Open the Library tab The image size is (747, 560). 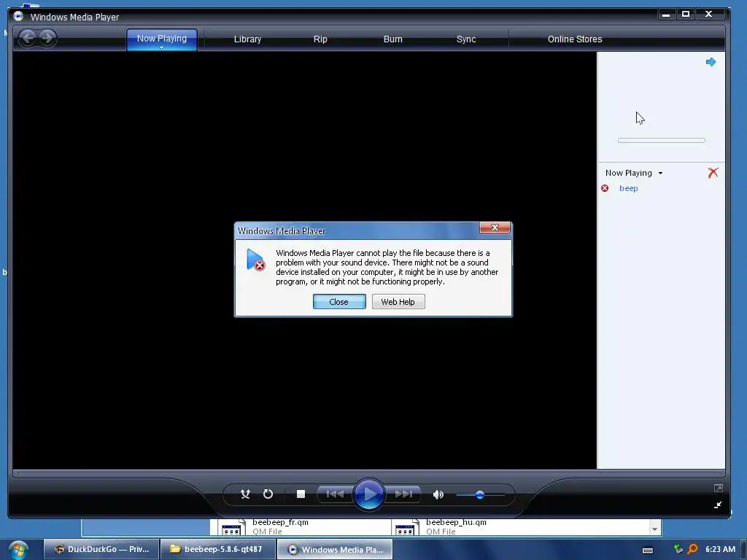click(x=247, y=39)
